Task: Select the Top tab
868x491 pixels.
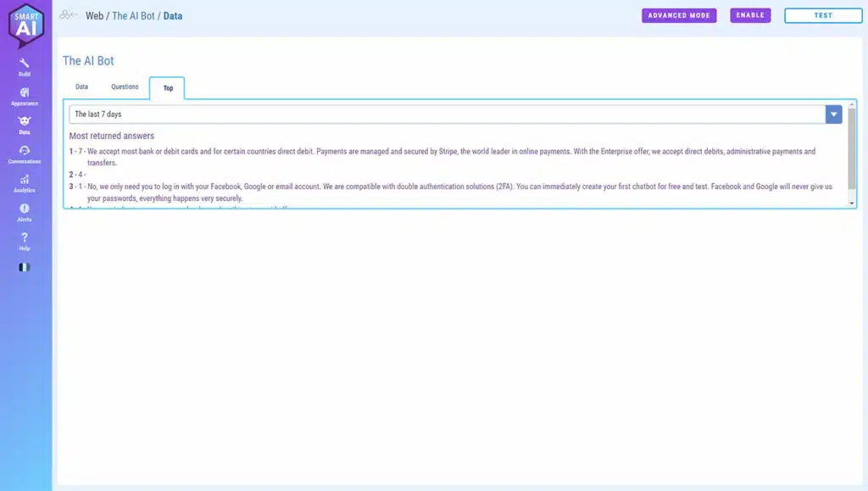Action: (x=168, y=87)
